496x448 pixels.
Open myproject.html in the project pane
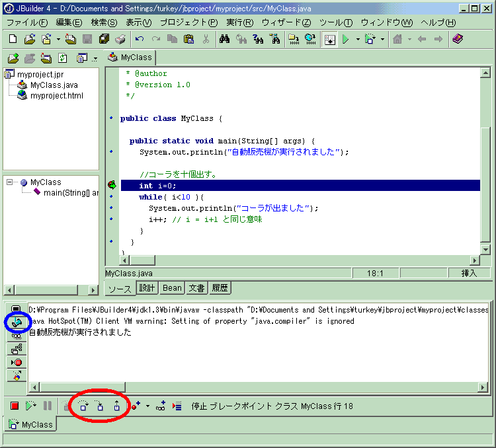tap(56, 96)
